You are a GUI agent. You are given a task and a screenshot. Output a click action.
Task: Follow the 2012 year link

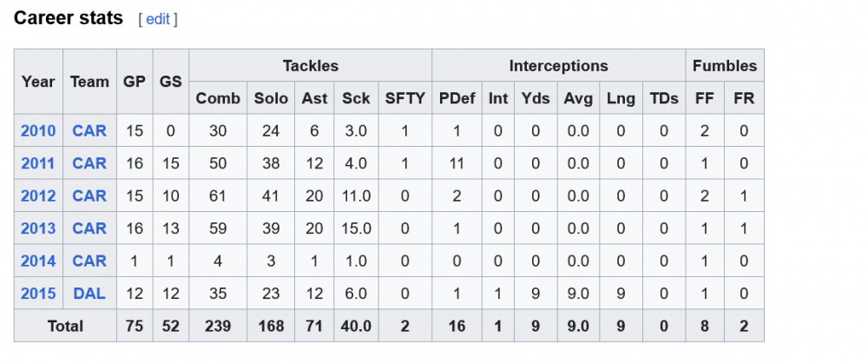pyautogui.click(x=38, y=195)
